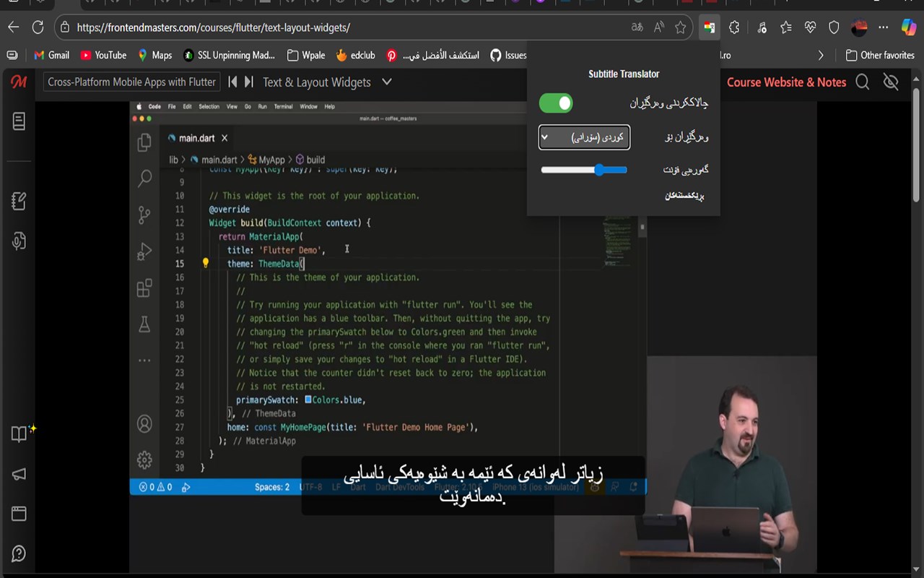Image resolution: width=924 pixels, height=578 pixels.
Task: Open the Browser essentials heartbeat icon
Action: 810,27
